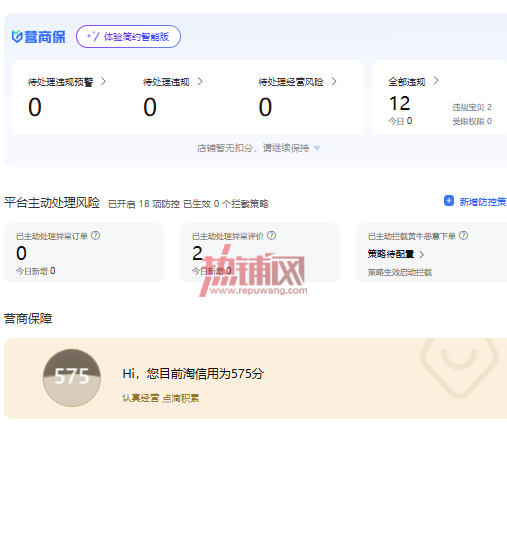Click the 体验简约智能版 button

(x=128, y=36)
